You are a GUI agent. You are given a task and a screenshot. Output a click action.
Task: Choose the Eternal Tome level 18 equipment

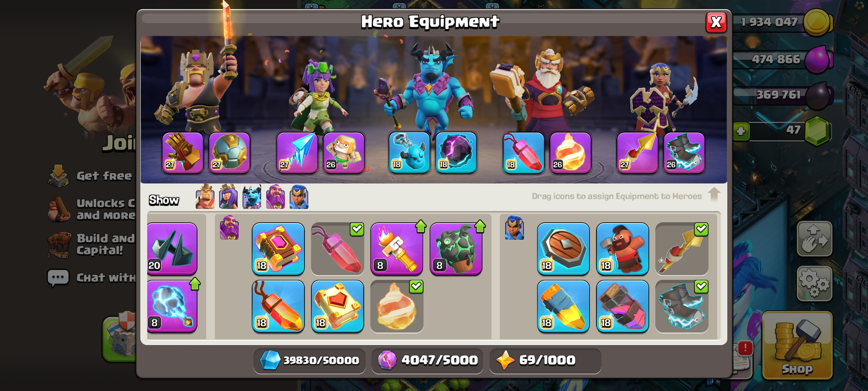pos(278,249)
